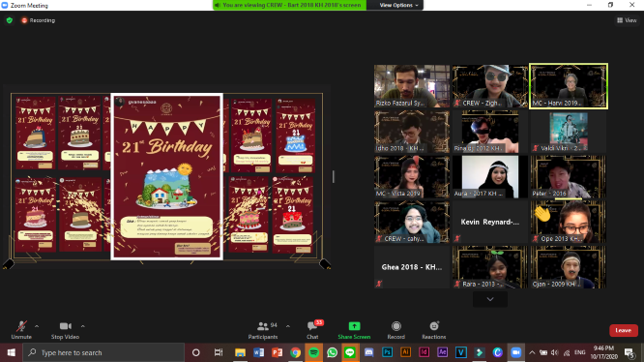Open Google Chrome from taskbar
Screen dimensions: 644x362
(x=295, y=352)
